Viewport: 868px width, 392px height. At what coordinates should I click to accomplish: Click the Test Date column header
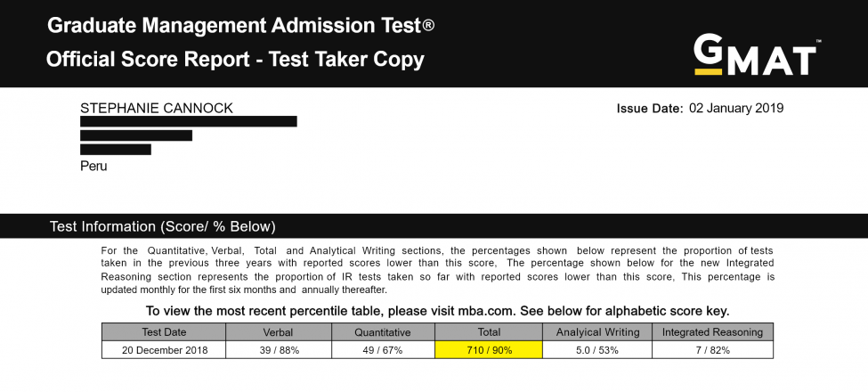164,332
